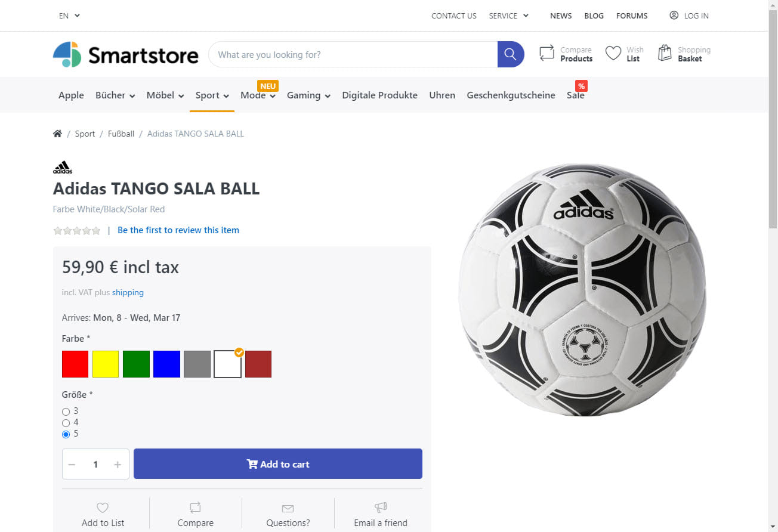This screenshot has width=778, height=532.
Task: Choose the yellow color swatch
Action: coord(106,364)
